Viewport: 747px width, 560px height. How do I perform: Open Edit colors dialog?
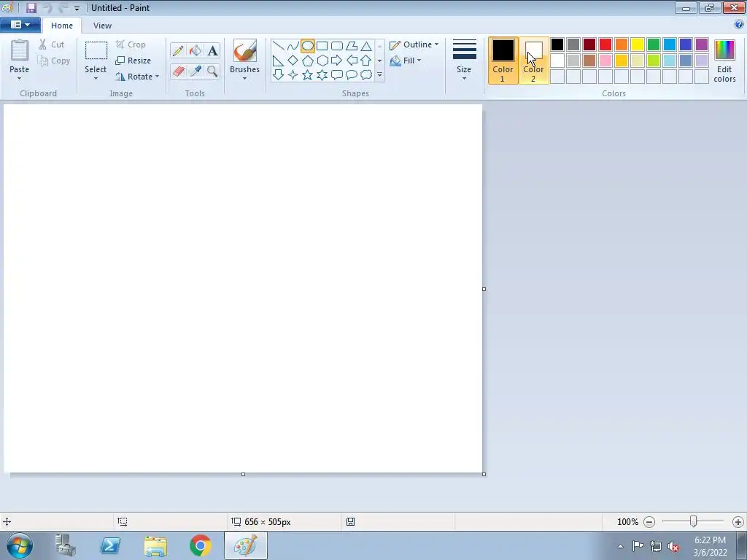[x=724, y=61]
